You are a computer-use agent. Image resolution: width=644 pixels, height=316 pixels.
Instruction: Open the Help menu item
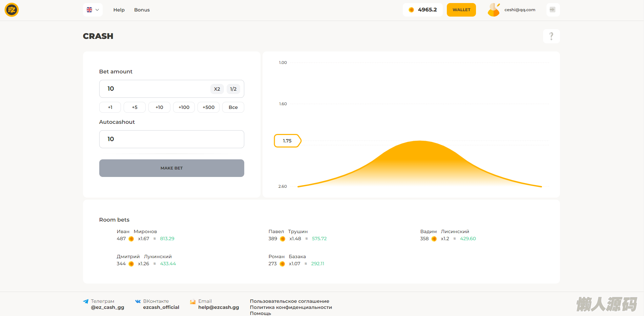click(119, 10)
